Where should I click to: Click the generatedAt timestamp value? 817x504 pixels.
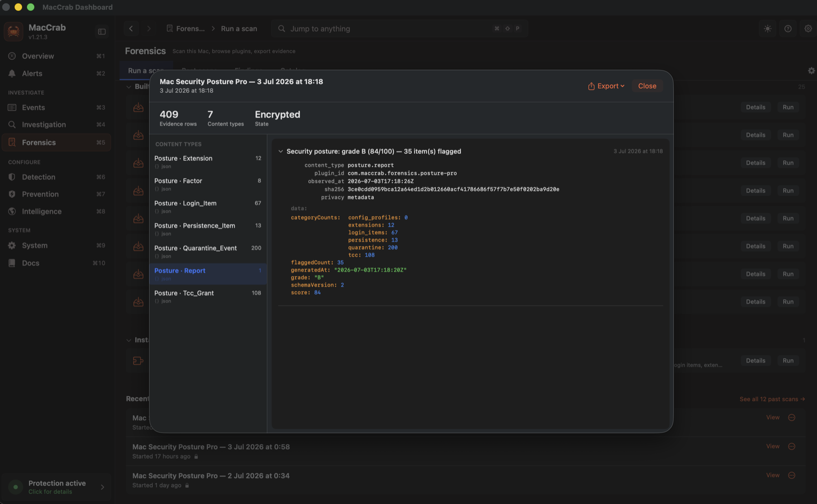pos(370,270)
